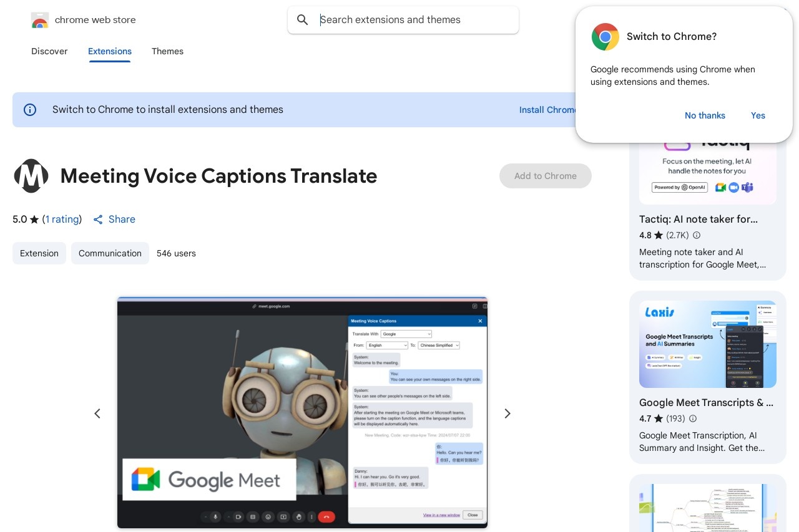Show the previous screenshot with the left arrow
This screenshot has height=532, width=799.
pos(97,414)
